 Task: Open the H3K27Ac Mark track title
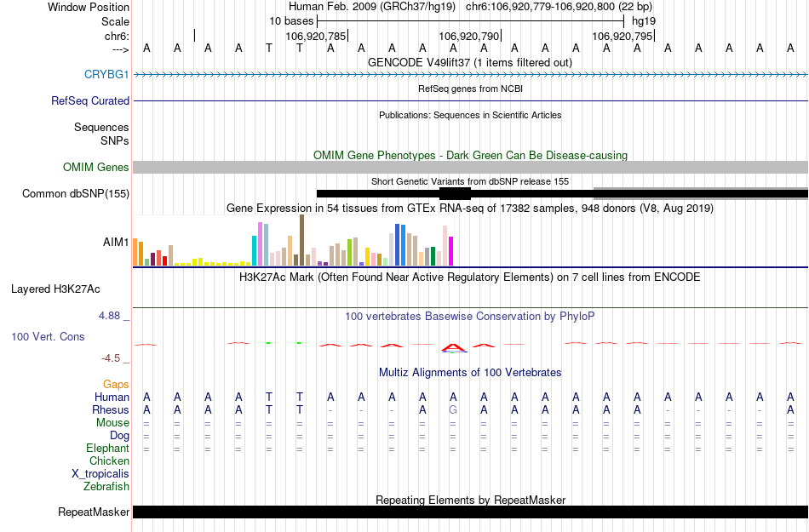click(470, 277)
